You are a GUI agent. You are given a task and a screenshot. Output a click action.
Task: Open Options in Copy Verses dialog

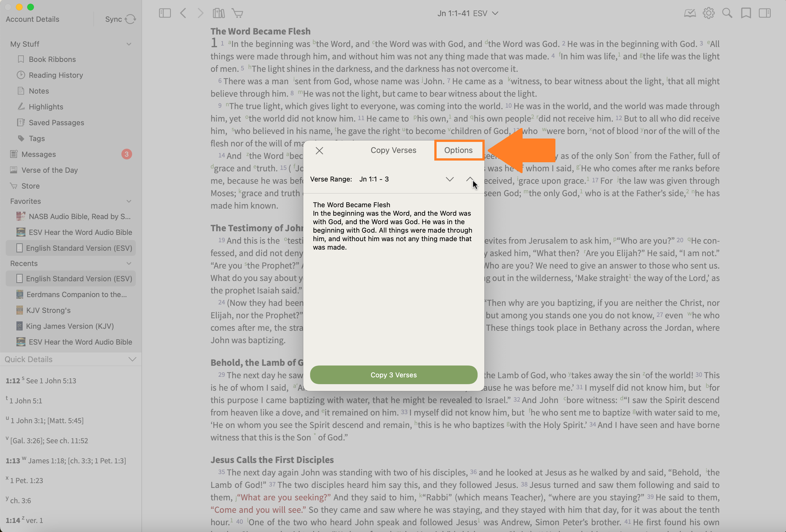click(x=458, y=150)
